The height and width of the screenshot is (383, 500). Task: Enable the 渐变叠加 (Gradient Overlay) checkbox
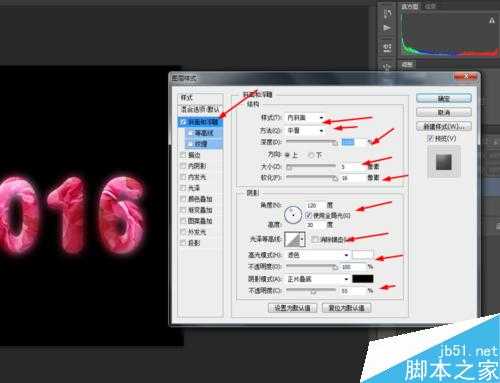tap(183, 210)
